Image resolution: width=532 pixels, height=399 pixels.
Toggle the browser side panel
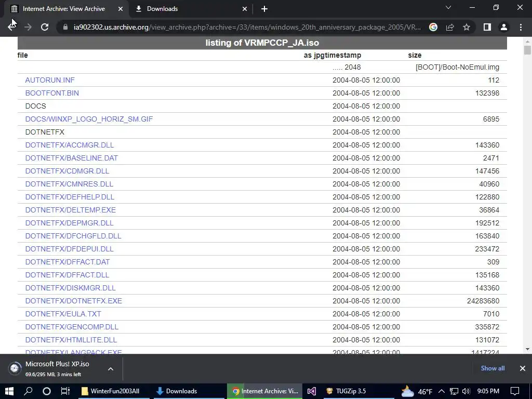tap(487, 27)
